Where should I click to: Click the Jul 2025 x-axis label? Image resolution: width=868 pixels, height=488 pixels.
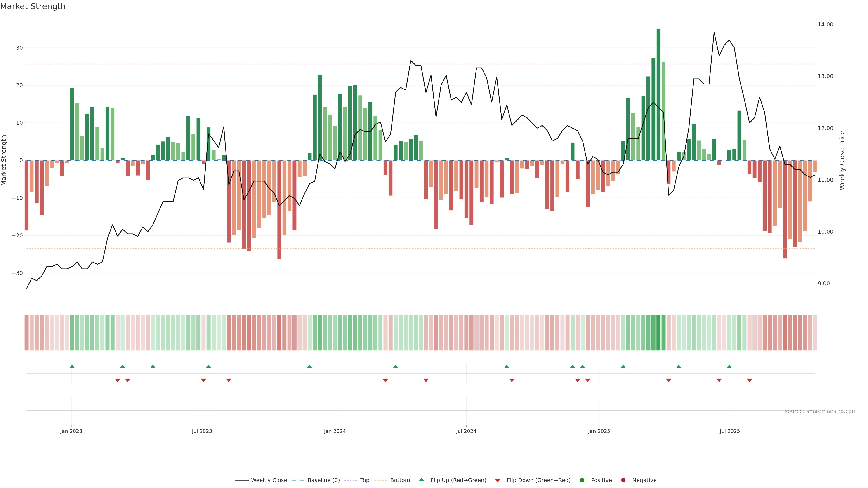click(729, 431)
